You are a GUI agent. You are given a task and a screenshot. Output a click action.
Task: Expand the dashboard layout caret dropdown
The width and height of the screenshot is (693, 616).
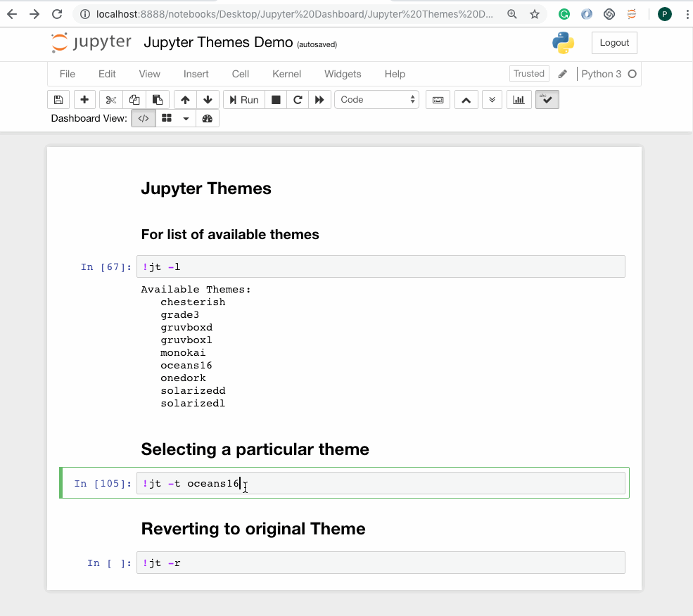[x=186, y=119]
